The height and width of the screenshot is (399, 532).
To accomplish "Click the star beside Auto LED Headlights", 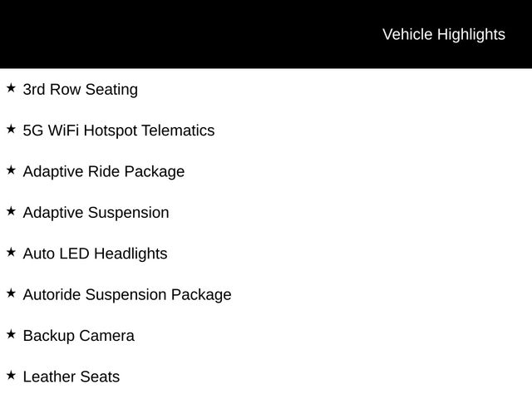I will click(x=11, y=252).
